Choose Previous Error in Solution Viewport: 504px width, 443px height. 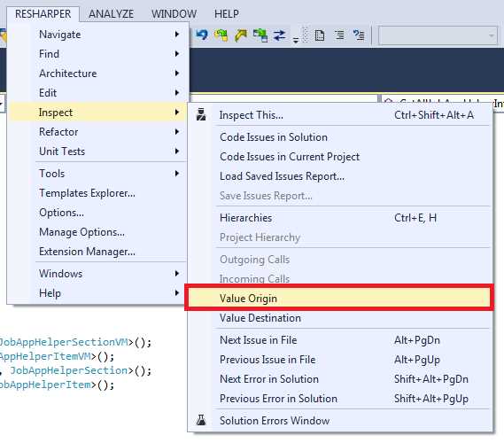340,399
